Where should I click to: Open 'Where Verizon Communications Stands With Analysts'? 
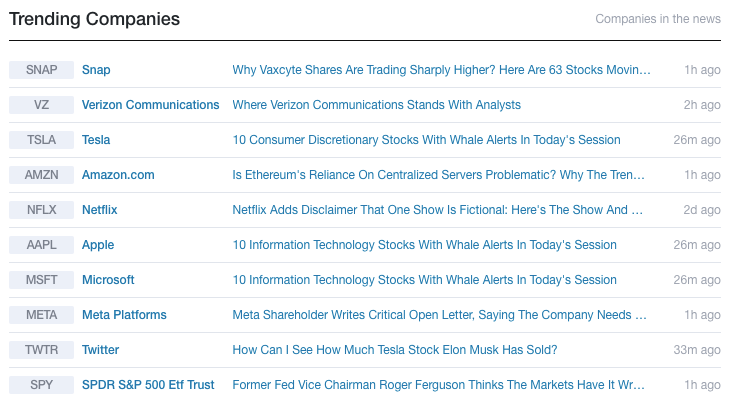tap(377, 105)
